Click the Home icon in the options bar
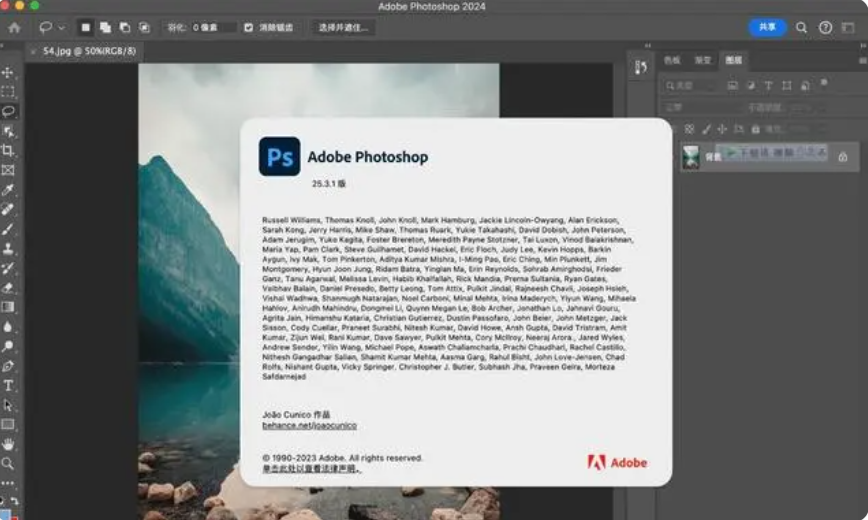This screenshot has width=868, height=520. pyautogui.click(x=14, y=28)
